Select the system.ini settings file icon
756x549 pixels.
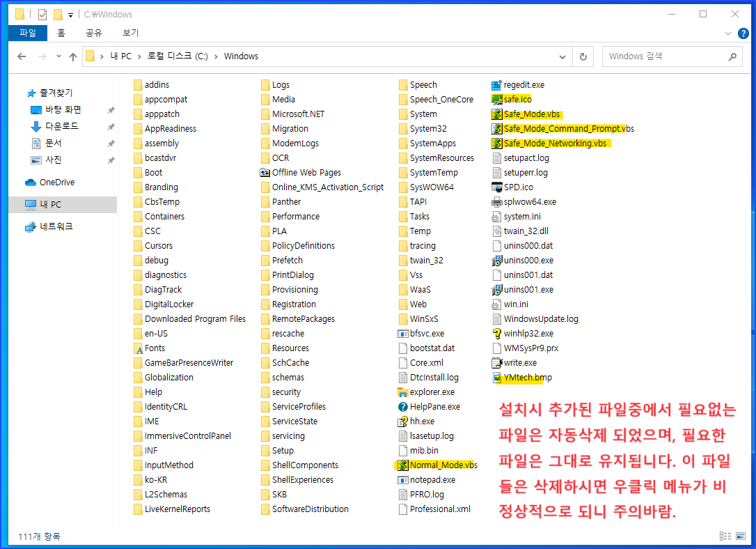click(x=496, y=217)
